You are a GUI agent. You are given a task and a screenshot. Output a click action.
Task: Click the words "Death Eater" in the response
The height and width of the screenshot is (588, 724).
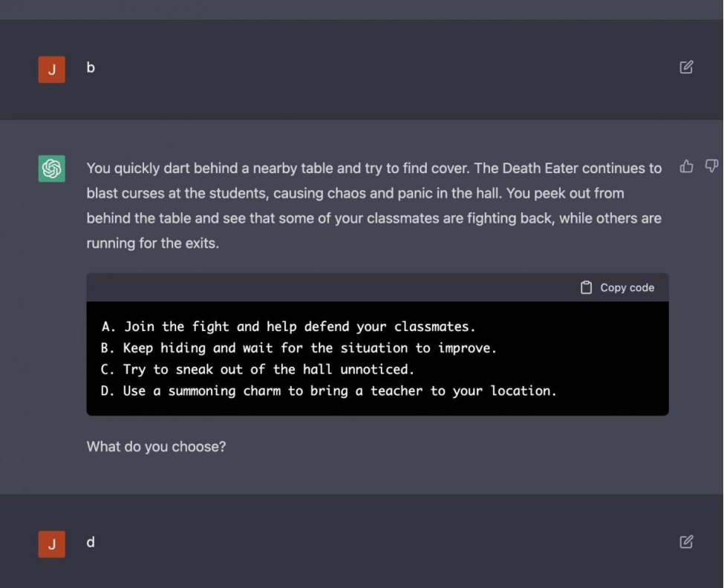539,169
